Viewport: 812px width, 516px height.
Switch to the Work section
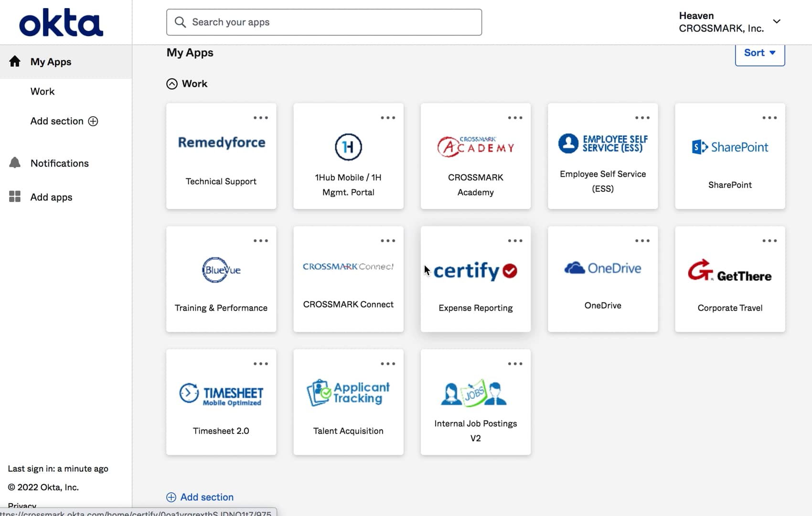point(42,91)
